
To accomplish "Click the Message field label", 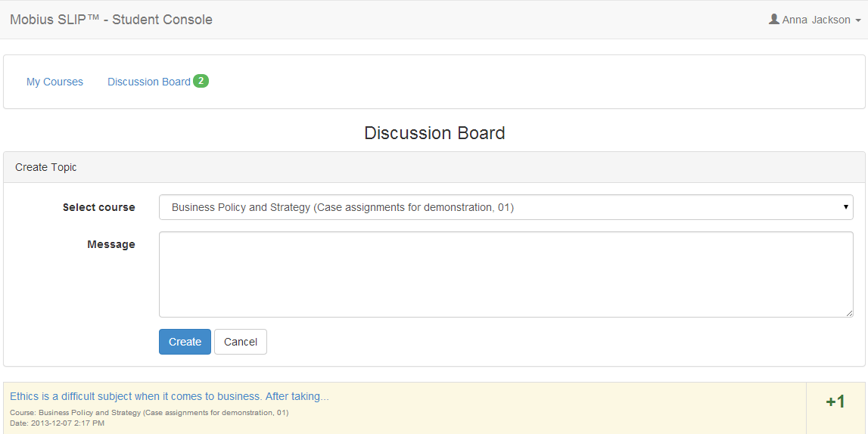I will click(110, 244).
